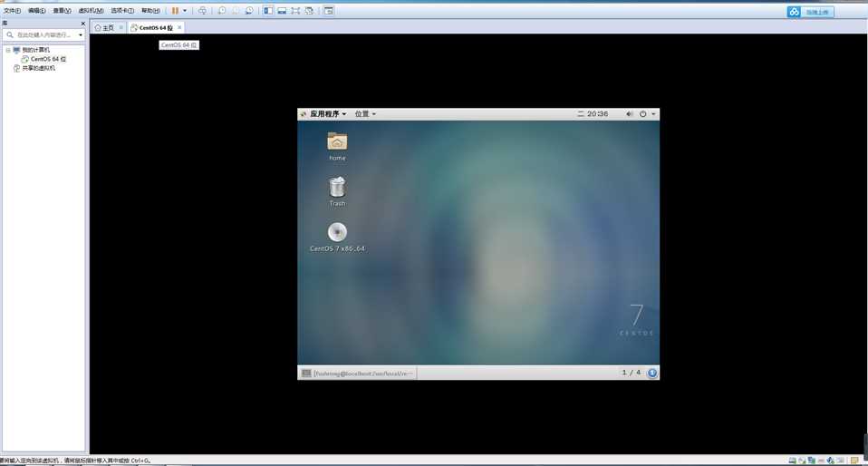Image resolution: width=868 pixels, height=466 pixels.
Task: Click the send Ctrl+Alt+Del toolbar icon
Action: (203, 11)
